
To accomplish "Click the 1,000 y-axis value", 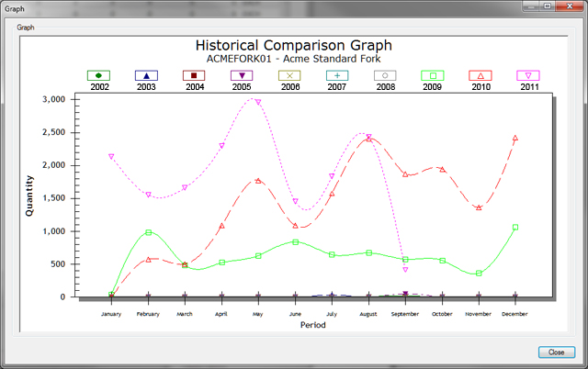I will pyautogui.click(x=54, y=231).
